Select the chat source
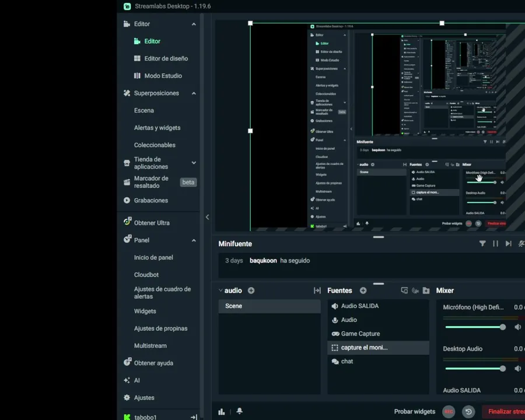The image size is (525, 420). coord(379,362)
